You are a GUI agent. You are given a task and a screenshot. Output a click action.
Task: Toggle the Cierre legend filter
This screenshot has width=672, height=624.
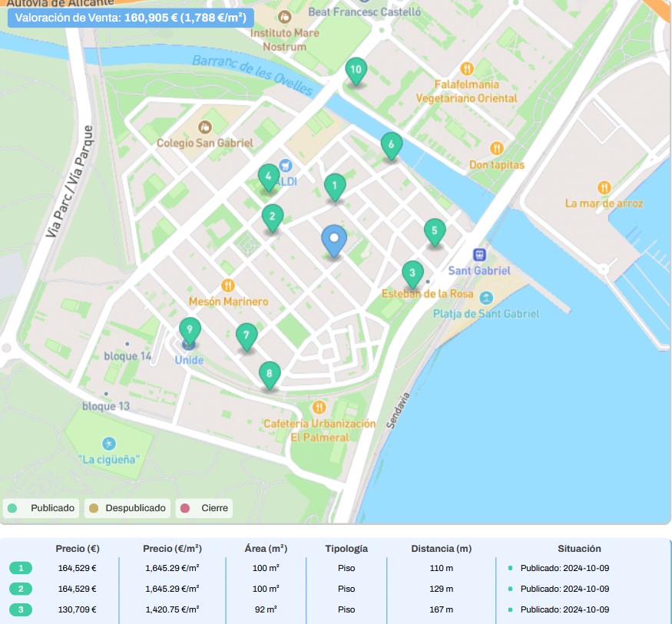(204, 508)
